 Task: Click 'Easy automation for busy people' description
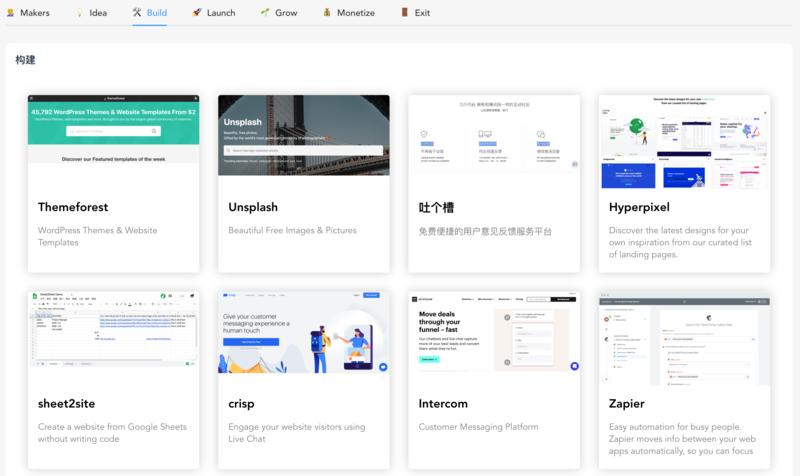click(682, 439)
